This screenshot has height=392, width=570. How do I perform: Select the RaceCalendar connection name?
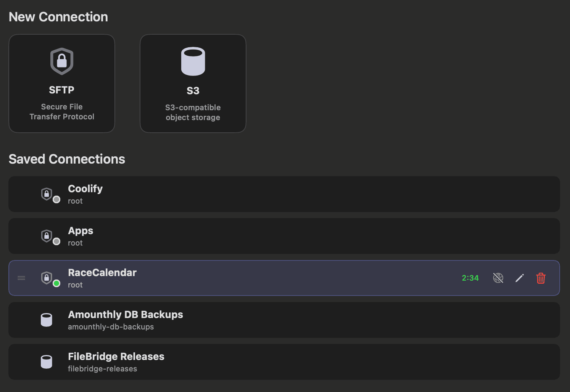[102, 273]
